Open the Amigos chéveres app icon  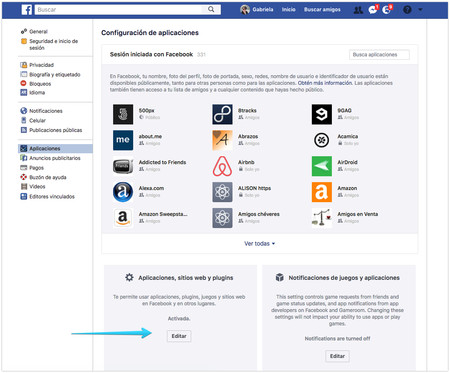222,218
